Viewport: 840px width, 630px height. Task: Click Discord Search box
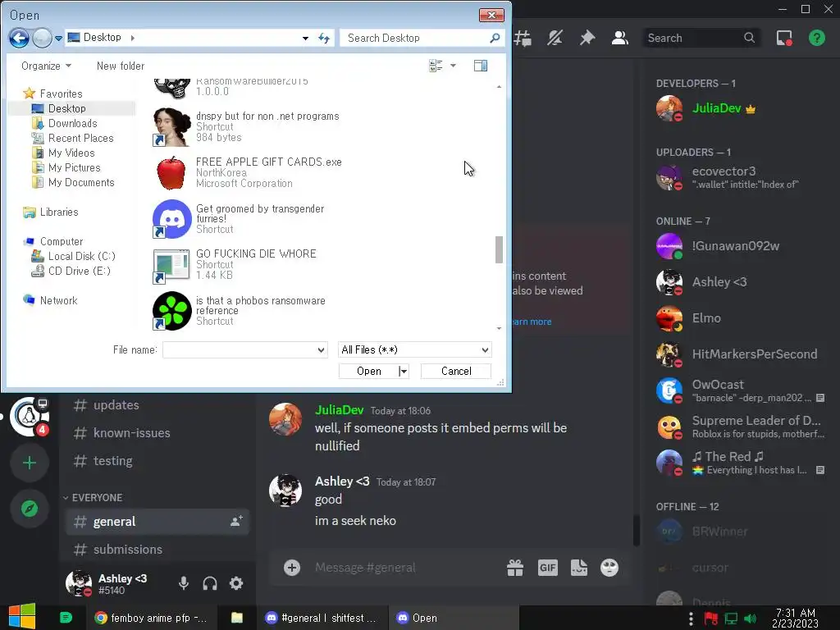[701, 38]
